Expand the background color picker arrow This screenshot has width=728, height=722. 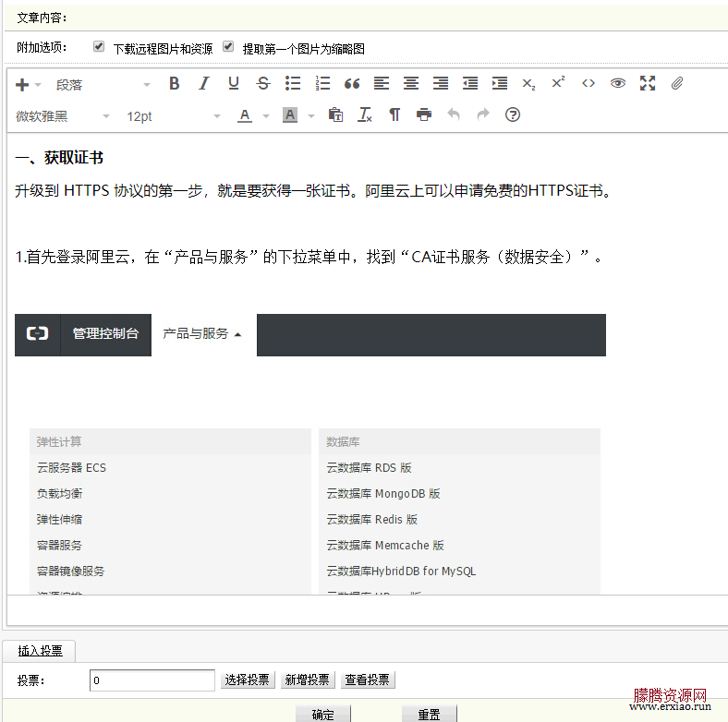311,116
